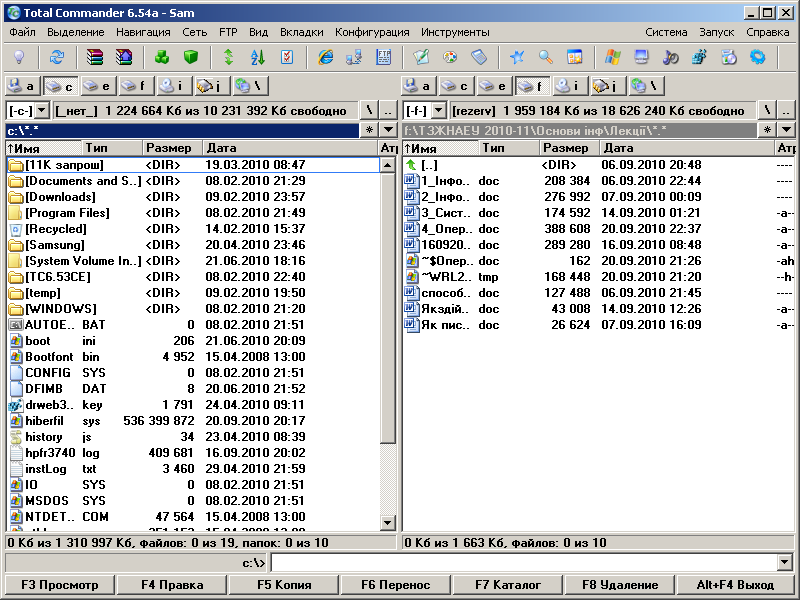Click the music notes toolbar icon
This screenshot has width=800, height=600.
click(x=670, y=57)
